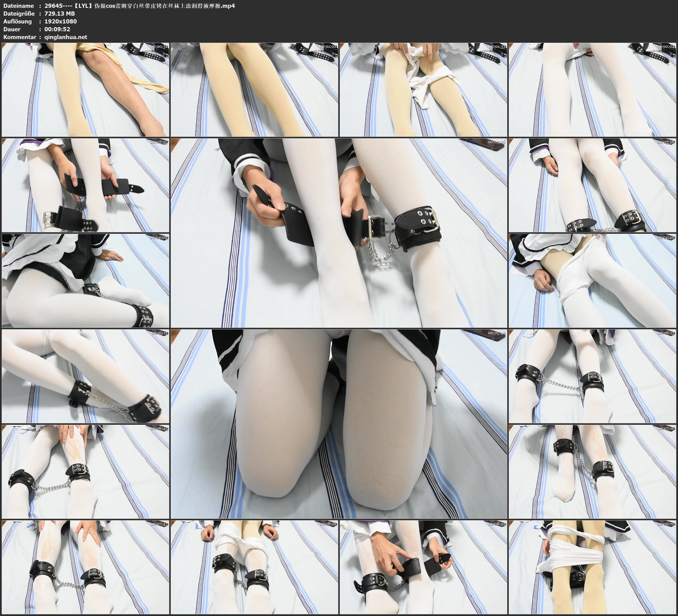Click the thumbnail timestamped 00:03:38
The image size is (678, 616).
(x=592, y=185)
